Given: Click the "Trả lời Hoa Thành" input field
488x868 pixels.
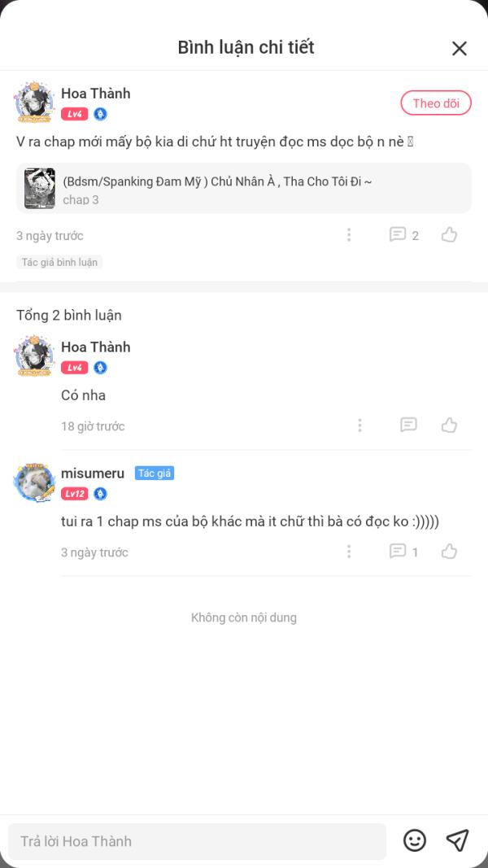Looking at the screenshot, I should (x=197, y=841).
